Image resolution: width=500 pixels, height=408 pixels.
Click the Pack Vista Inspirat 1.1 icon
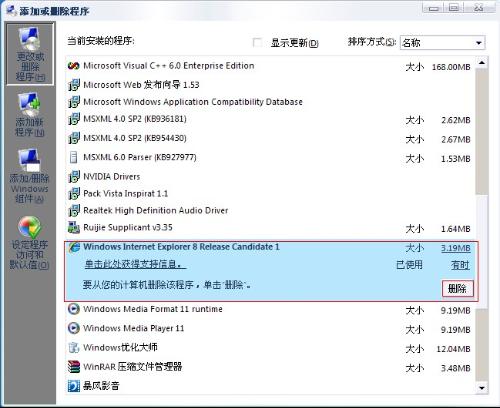pyautogui.click(x=74, y=194)
